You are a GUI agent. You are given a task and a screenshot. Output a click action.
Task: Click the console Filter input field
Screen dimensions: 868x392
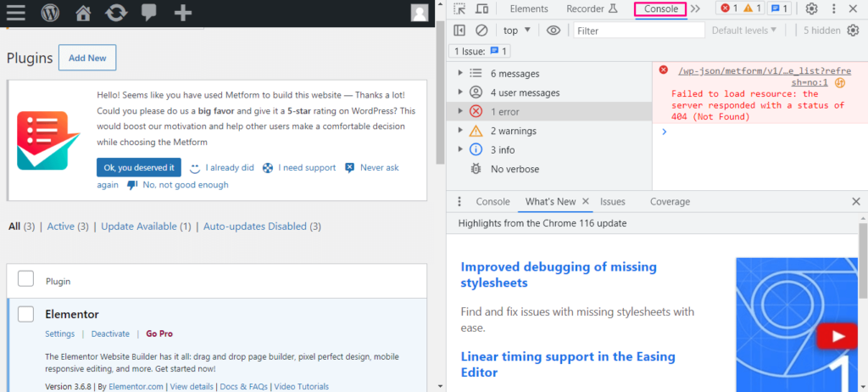(639, 31)
